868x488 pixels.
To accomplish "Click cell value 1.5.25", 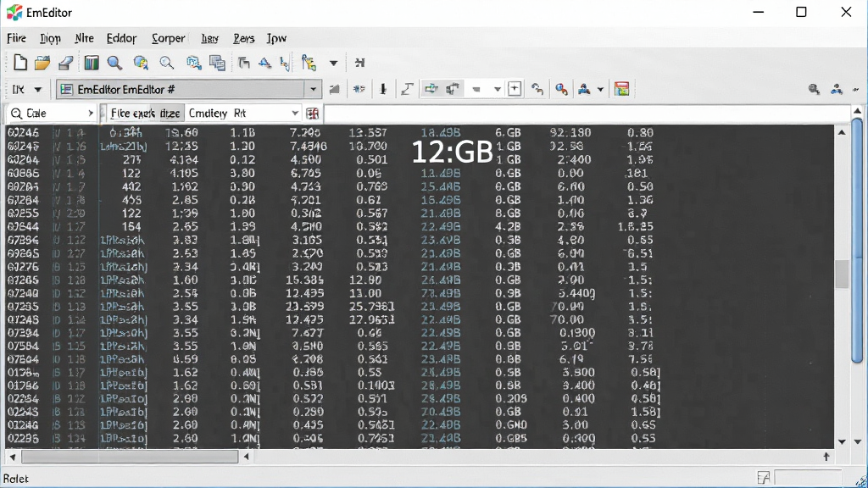I will [x=636, y=227].
